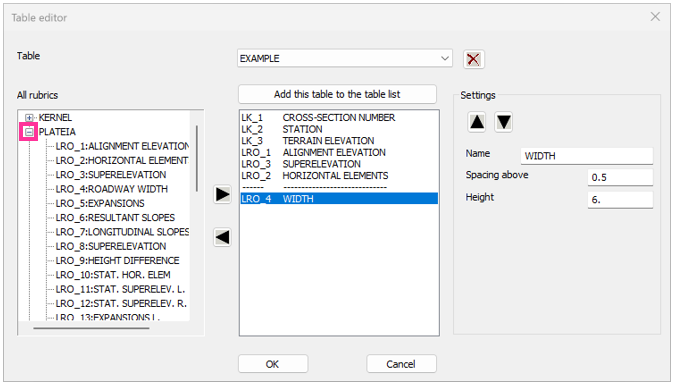The image size is (675, 386).
Task: Select LRO_3:SUPERELEVATION in rubric tree
Action: [111, 175]
